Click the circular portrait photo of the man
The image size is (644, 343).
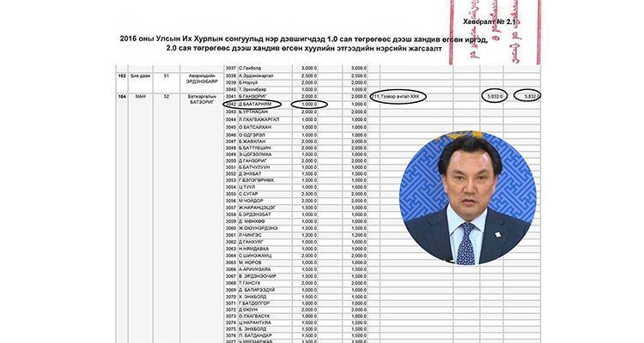(468, 197)
